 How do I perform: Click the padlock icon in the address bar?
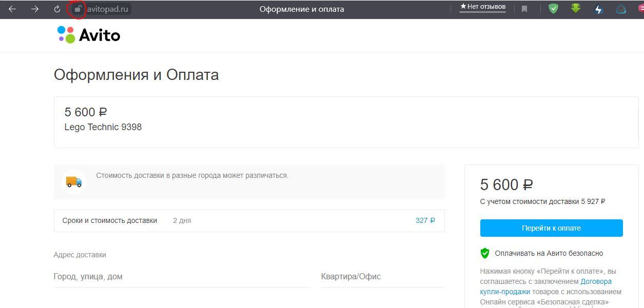[x=77, y=9]
